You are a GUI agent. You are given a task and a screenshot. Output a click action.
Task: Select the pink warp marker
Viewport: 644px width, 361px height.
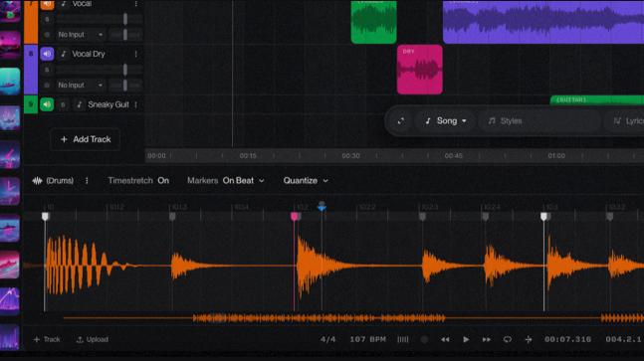pos(294,216)
